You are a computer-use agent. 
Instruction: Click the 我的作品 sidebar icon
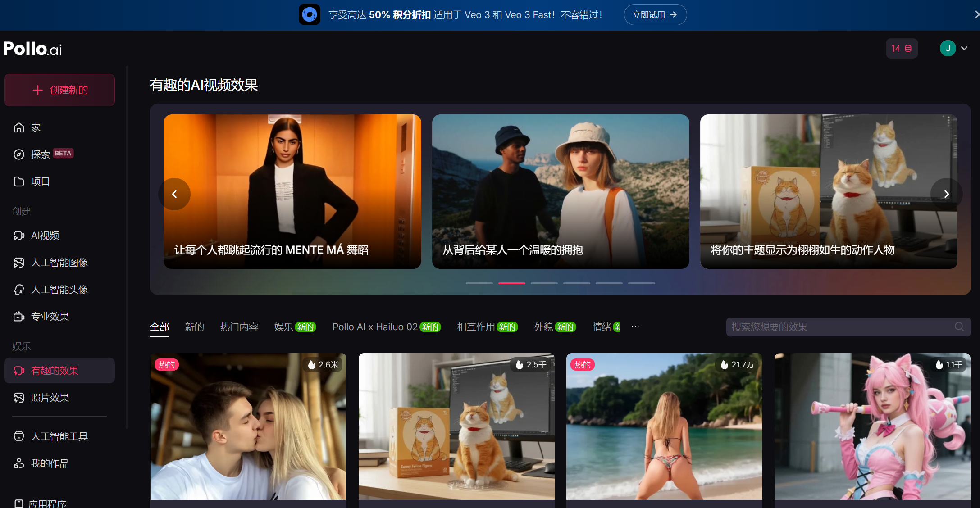(x=19, y=463)
